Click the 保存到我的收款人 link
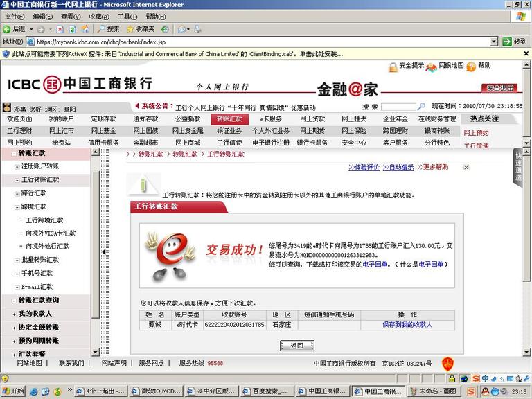 [407, 324]
